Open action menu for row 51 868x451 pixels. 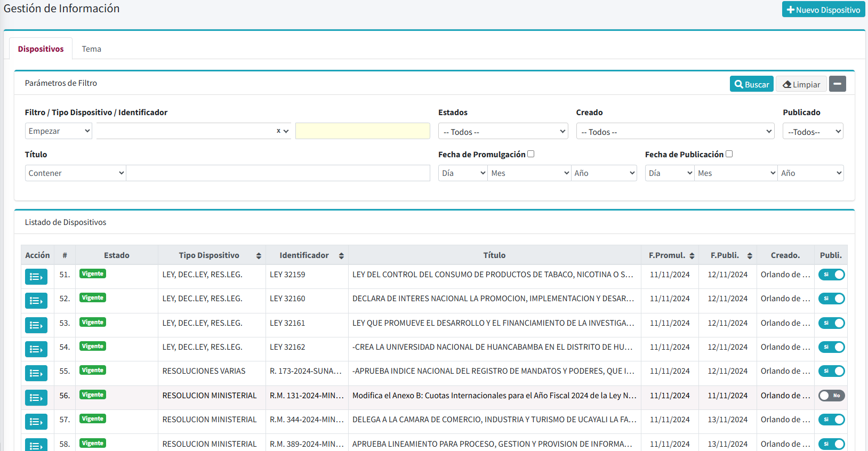pos(36,277)
